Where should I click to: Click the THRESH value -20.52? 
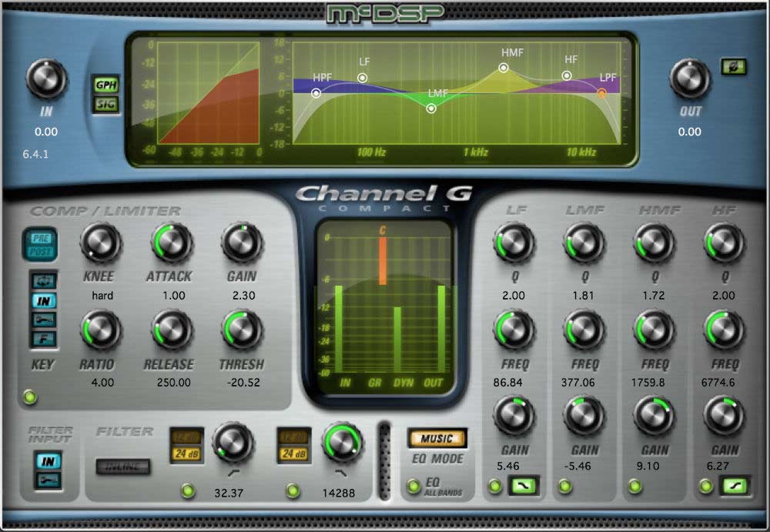click(243, 382)
